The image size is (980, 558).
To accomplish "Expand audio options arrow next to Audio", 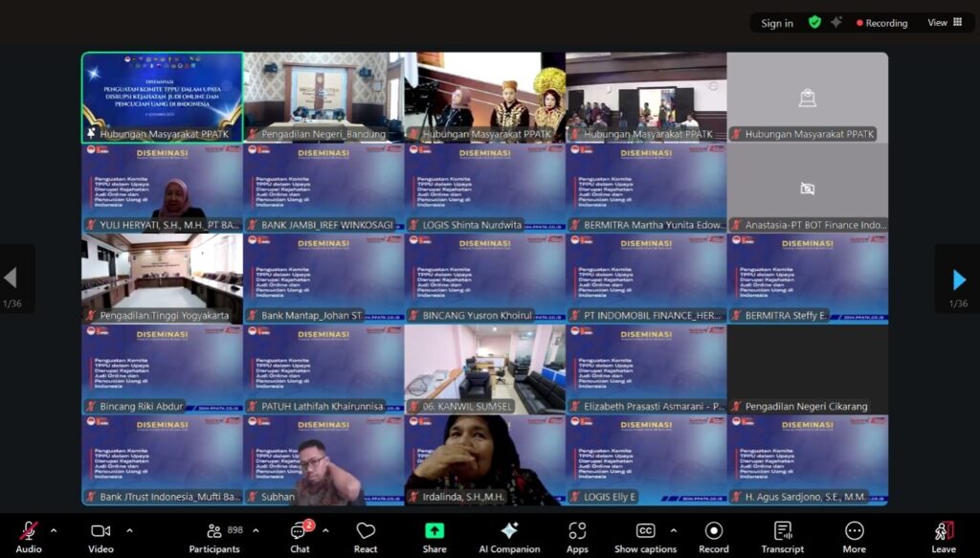I will (54, 530).
